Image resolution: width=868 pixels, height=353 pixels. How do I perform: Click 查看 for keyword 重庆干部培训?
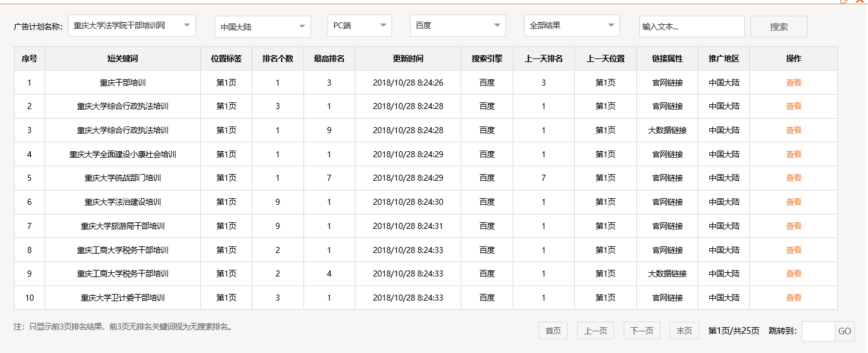pyautogui.click(x=793, y=83)
